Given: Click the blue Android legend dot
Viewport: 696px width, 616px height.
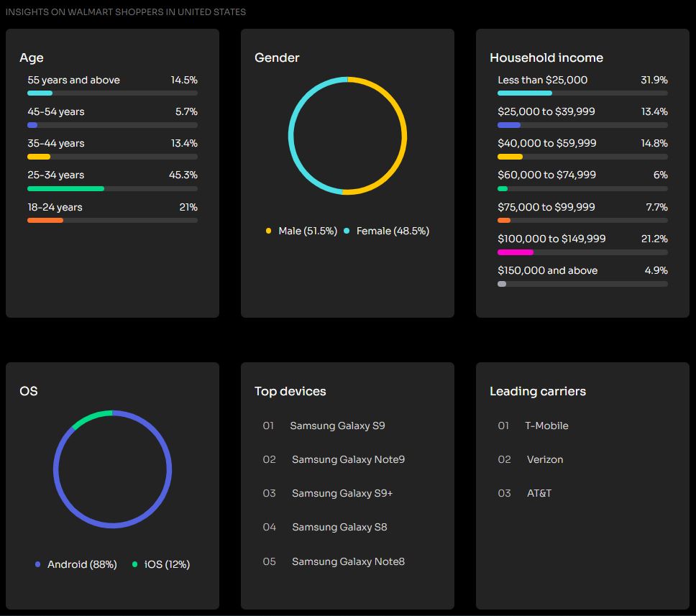Looking at the screenshot, I should click(x=37, y=564).
